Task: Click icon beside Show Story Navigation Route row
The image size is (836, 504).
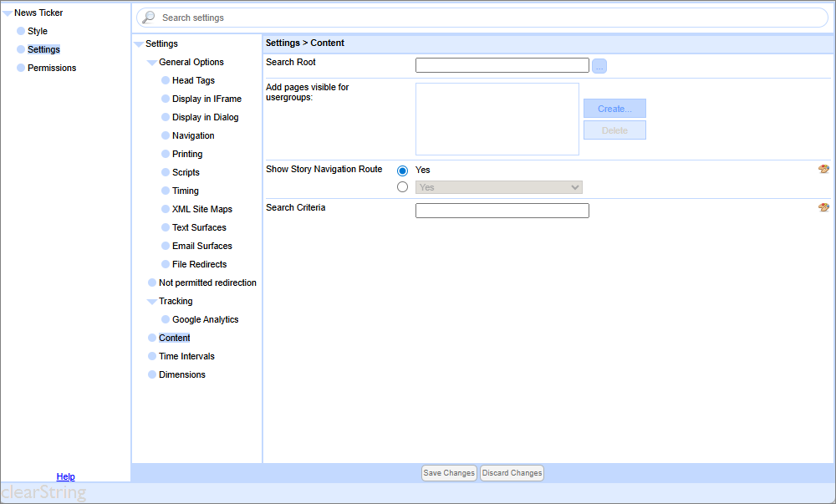Action: point(823,169)
